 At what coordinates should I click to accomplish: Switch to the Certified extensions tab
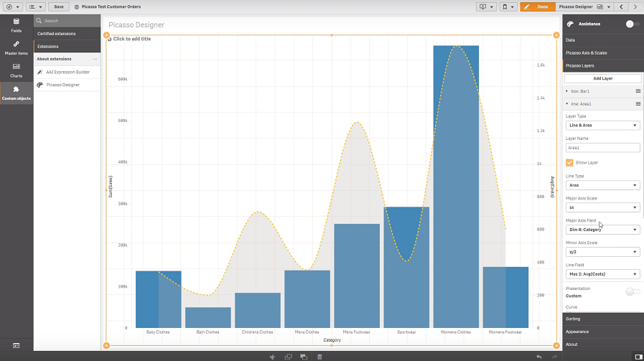[x=67, y=34]
